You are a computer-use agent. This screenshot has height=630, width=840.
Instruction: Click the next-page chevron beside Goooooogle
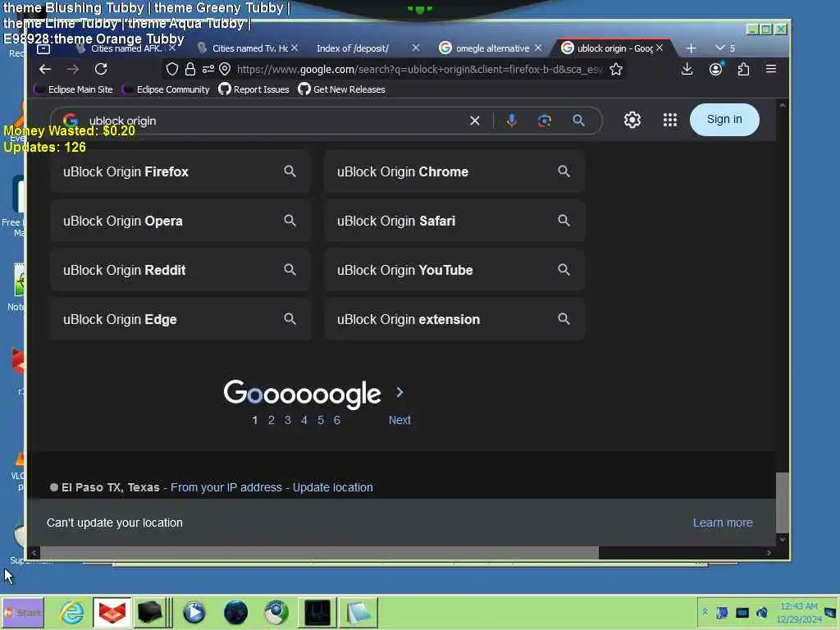click(399, 393)
